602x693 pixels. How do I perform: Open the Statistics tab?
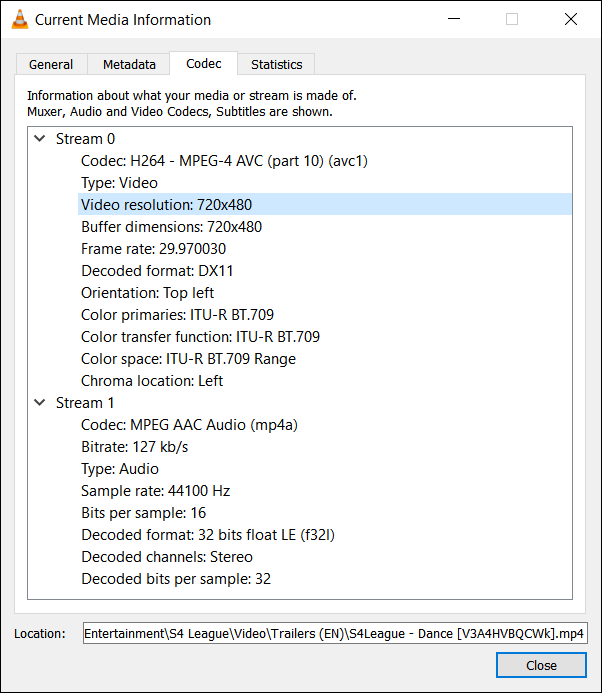click(x=277, y=65)
